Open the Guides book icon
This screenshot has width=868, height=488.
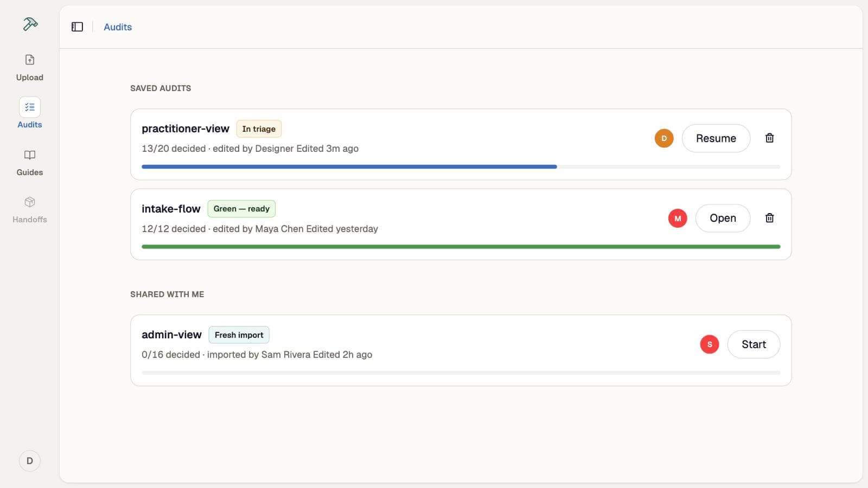coord(30,155)
